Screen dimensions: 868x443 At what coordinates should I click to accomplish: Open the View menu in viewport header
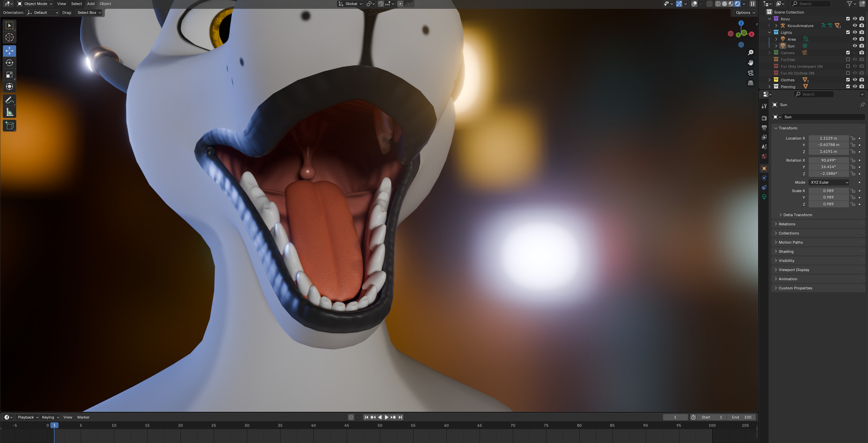click(x=62, y=4)
